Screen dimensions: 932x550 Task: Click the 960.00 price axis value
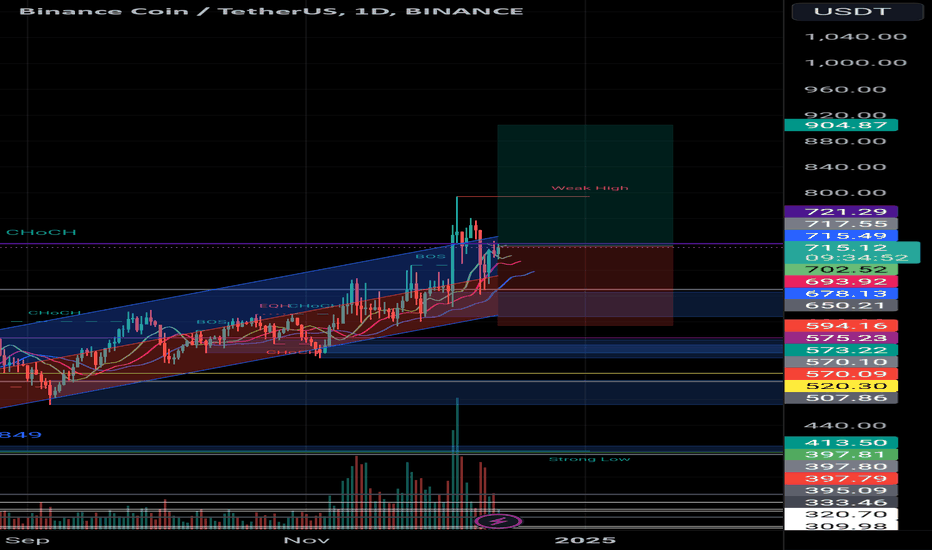[x=845, y=90]
